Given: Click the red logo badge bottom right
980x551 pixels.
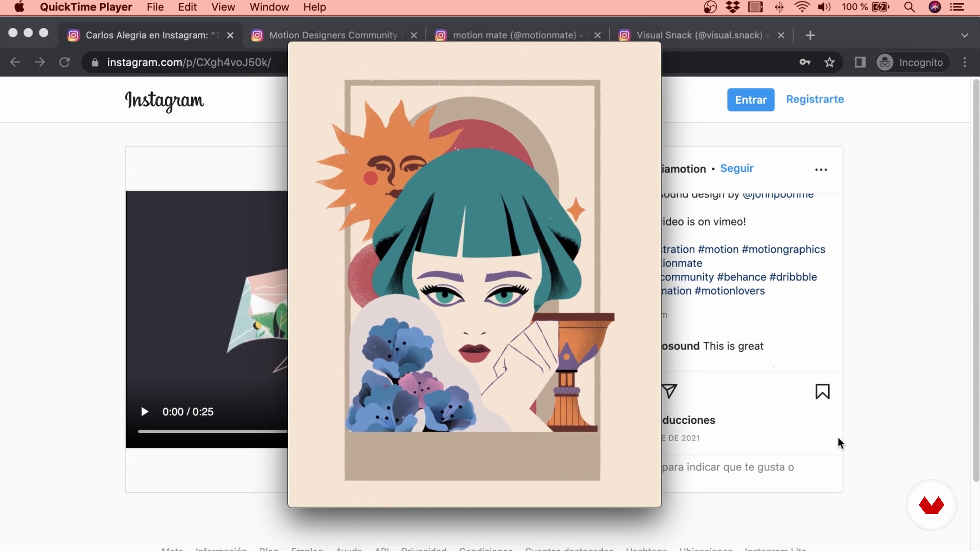Looking at the screenshot, I should coord(931,505).
